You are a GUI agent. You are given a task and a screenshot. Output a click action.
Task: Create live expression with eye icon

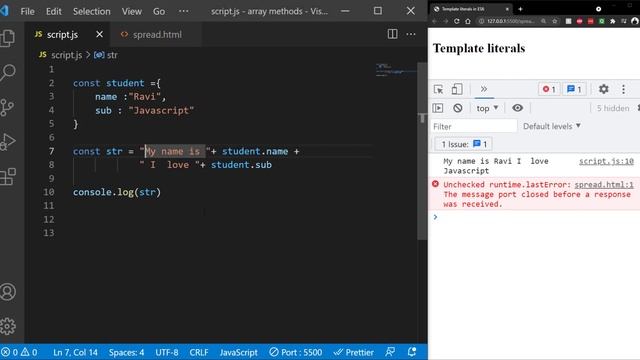(x=517, y=108)
